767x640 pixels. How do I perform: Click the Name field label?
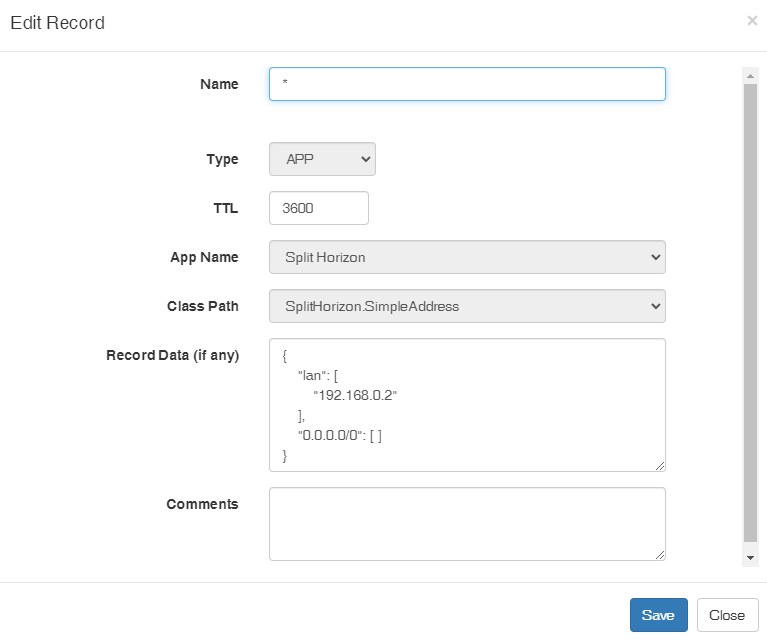tap(219, 84)
